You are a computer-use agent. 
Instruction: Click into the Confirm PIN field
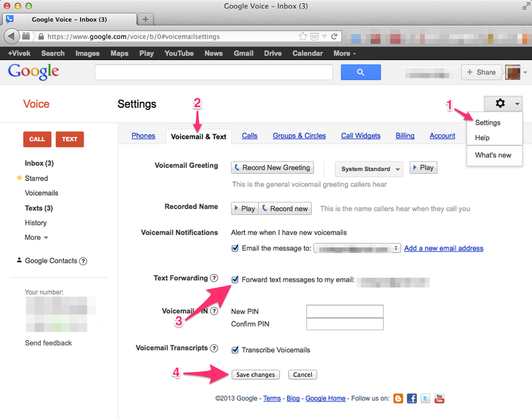[345, 323]
